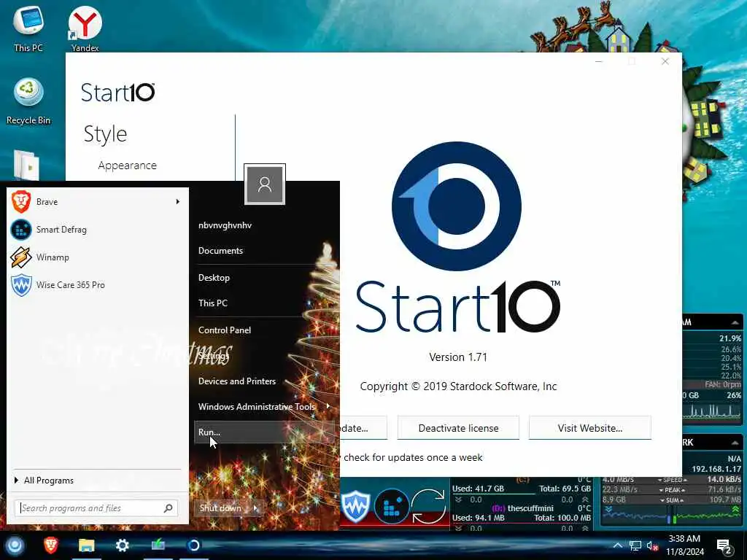Screen dimensions: 747x560
Task: Click the Smart Defrag icon in Start menu
Action: click(x=21, y=230)
